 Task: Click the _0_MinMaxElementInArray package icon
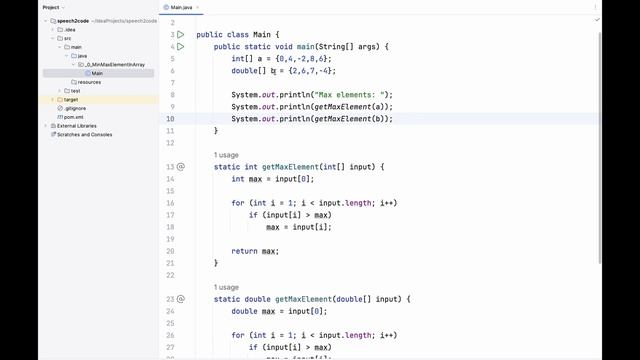pyautogui.click(x=81, y=64)
